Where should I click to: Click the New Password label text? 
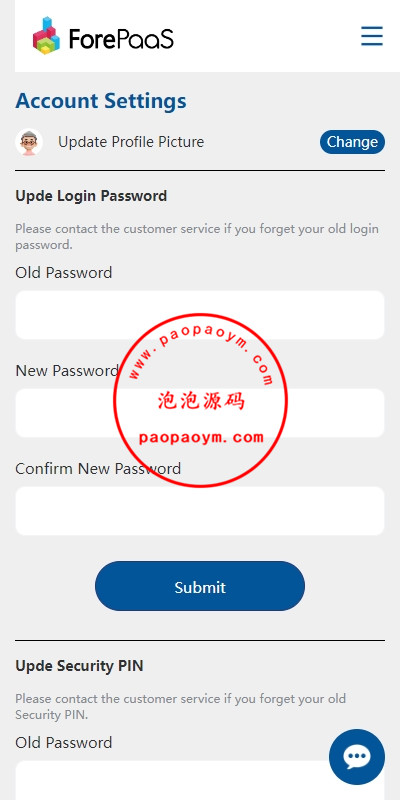(67, 370)
